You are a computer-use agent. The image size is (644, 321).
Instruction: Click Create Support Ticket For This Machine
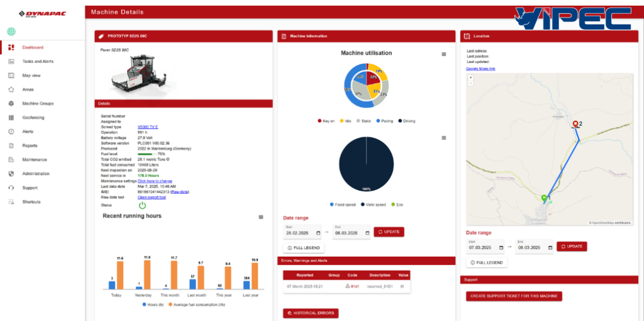(514, 296)
